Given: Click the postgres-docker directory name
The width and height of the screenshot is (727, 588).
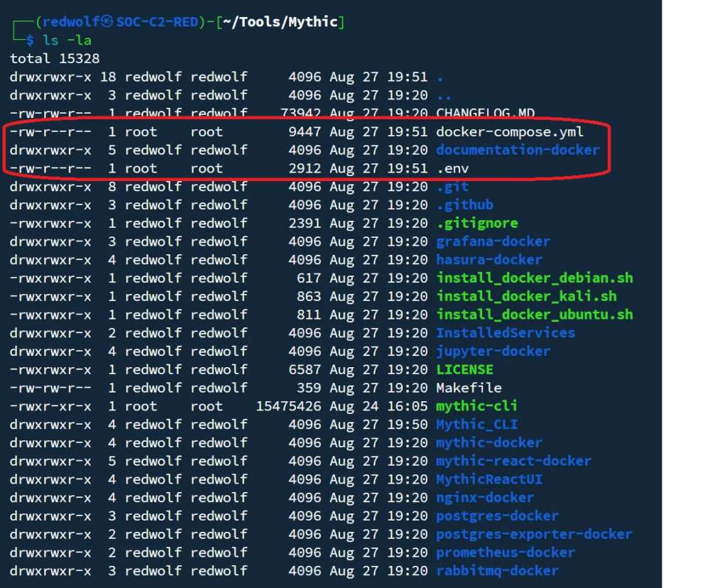Looking at the screenshot, I should pos(498,516).
